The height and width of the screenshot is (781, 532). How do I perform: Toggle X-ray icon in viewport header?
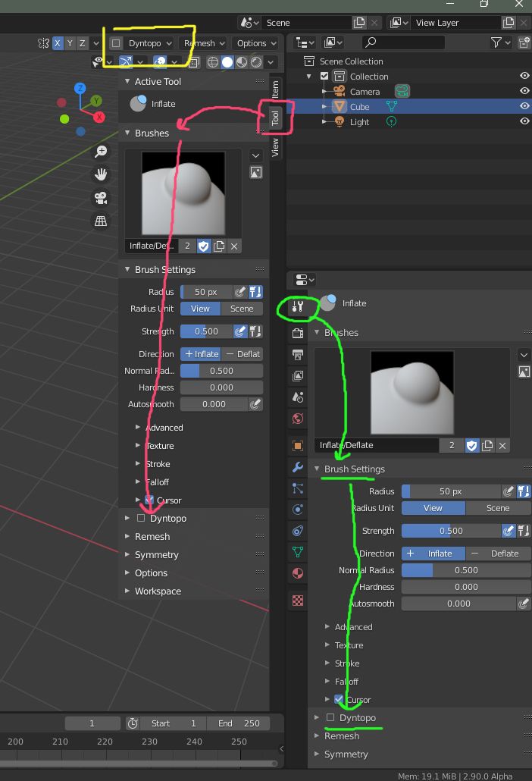pyautogui.click(x=194, y=61)
